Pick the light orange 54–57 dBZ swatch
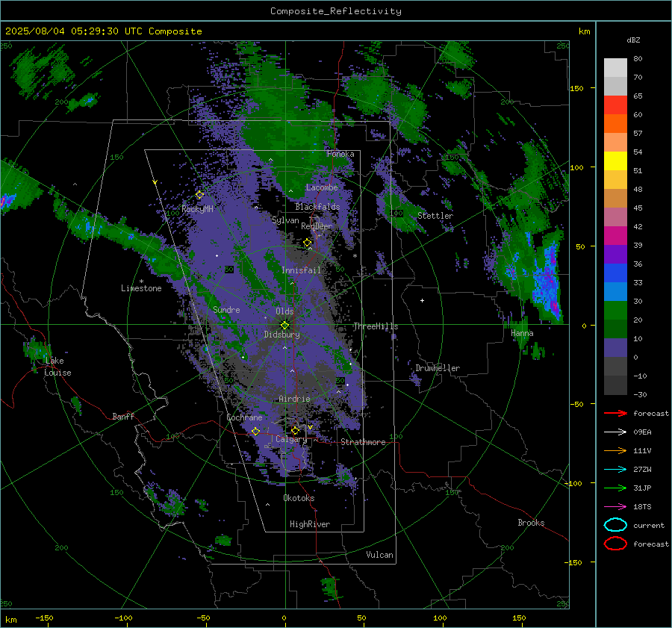 tap(615, 143)
